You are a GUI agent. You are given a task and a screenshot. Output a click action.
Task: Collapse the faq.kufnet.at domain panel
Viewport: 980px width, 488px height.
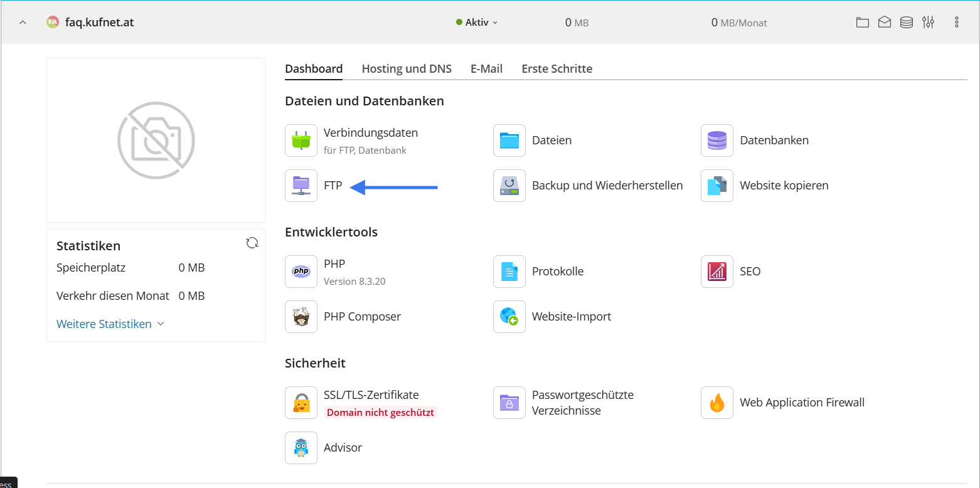point(23,23)
